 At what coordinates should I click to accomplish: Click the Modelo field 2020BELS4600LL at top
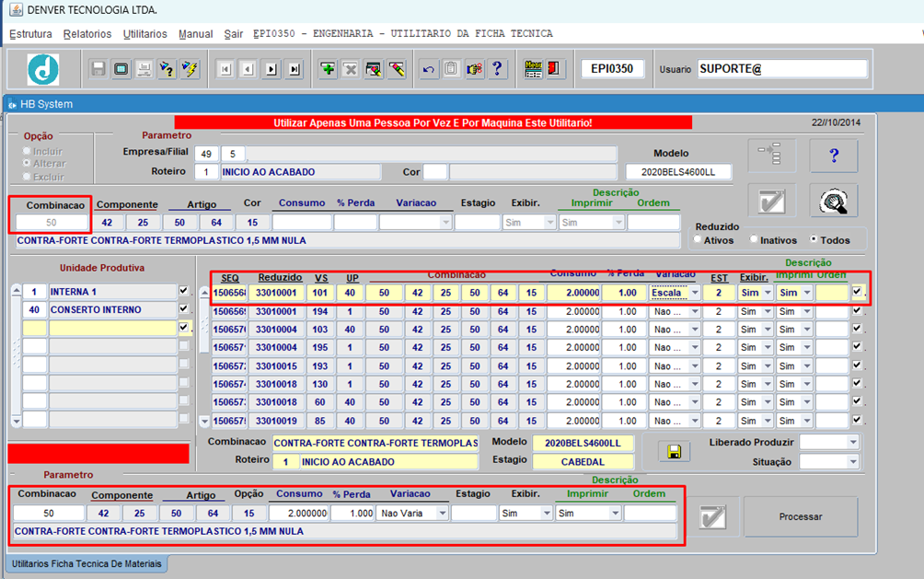(678, 172)
